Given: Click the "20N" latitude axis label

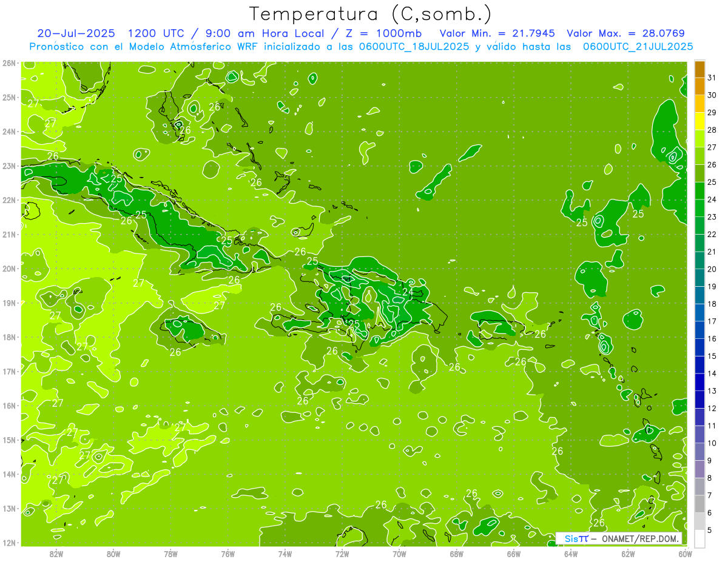Looking at the screenshot, I should coord(9,268).
